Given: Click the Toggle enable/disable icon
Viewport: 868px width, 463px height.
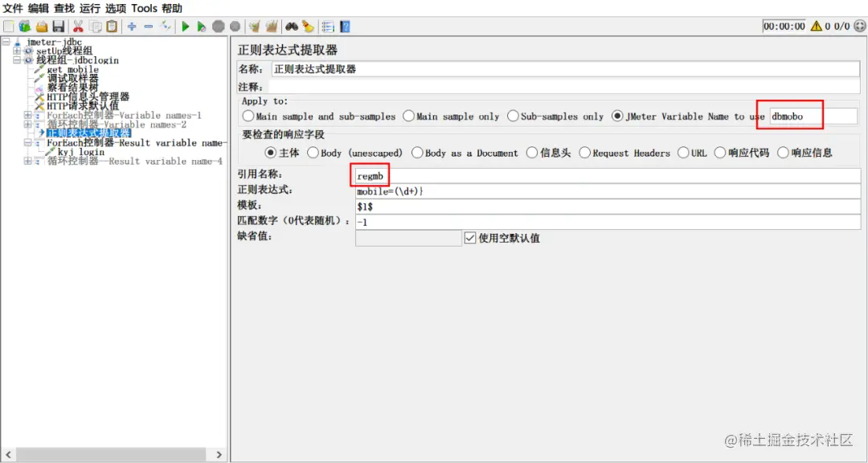Looking at the screenshot, I should pyautogui.click(x=165, y=26).
